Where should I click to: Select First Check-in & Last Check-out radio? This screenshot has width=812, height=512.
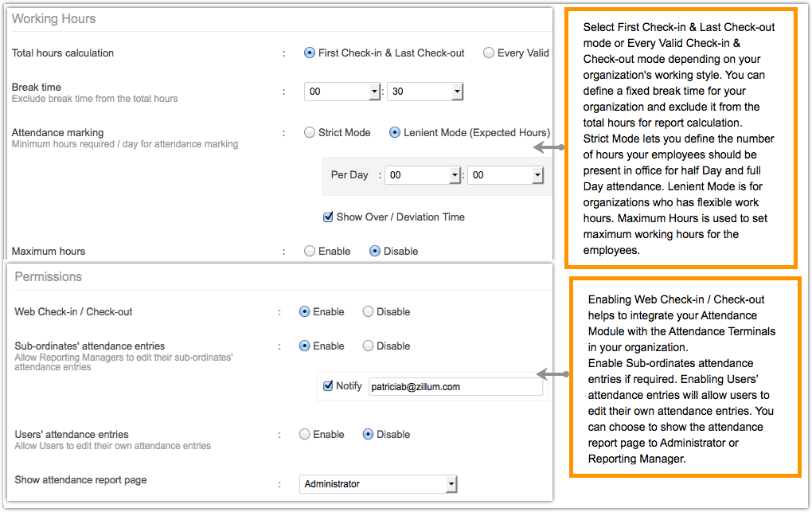pyautogui.click(x=310, y=53)
